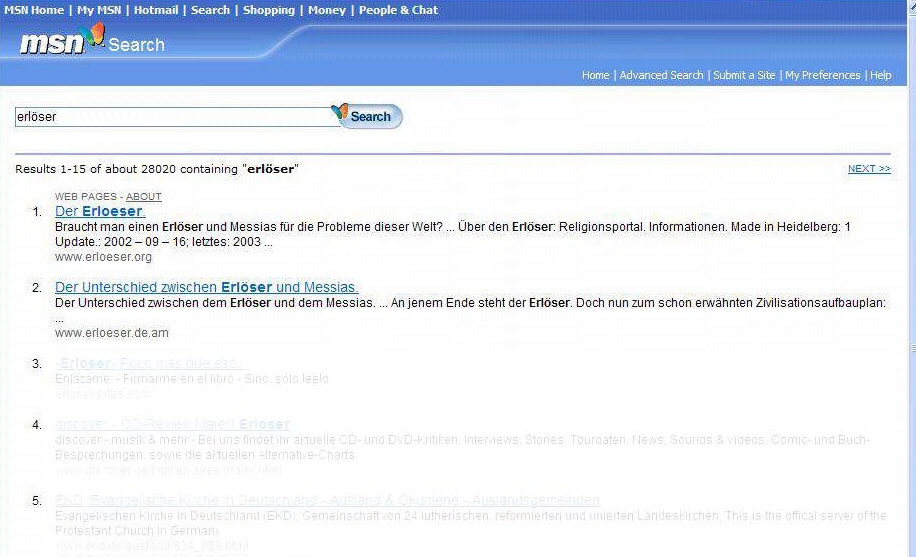The width and height of the screenshot is (916, 557).
Task: Open the Submit a Site page
Action: coord(744,75)
